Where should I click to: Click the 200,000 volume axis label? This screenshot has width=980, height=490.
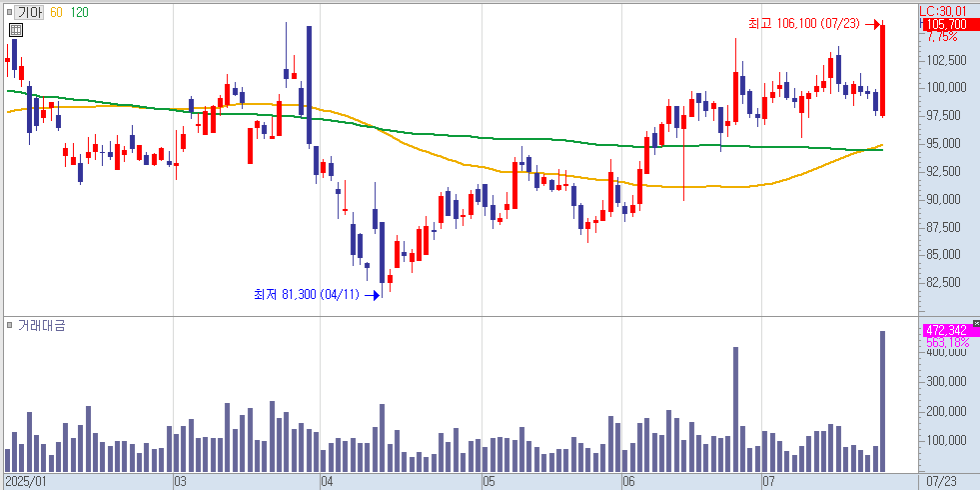[946, 411]
